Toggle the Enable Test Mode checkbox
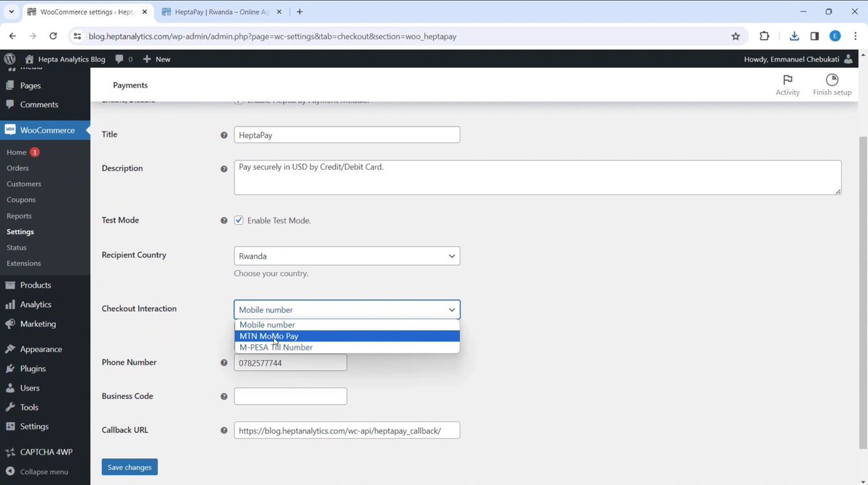 point(239,220)
